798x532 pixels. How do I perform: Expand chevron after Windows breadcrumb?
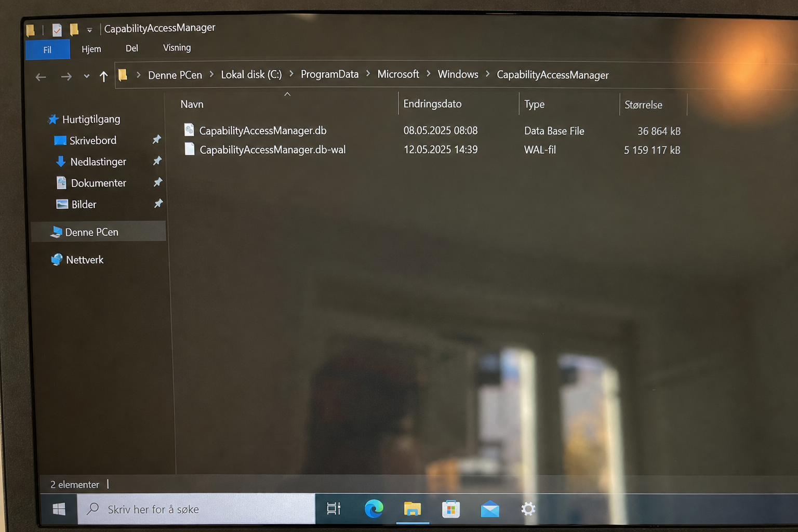tap(487, 74)
